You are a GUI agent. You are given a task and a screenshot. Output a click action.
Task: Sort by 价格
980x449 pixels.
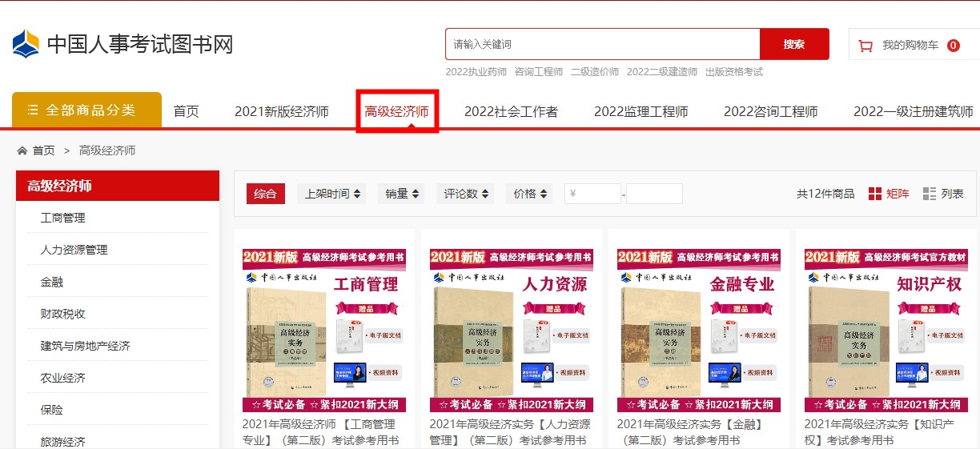tap(529, 194)
